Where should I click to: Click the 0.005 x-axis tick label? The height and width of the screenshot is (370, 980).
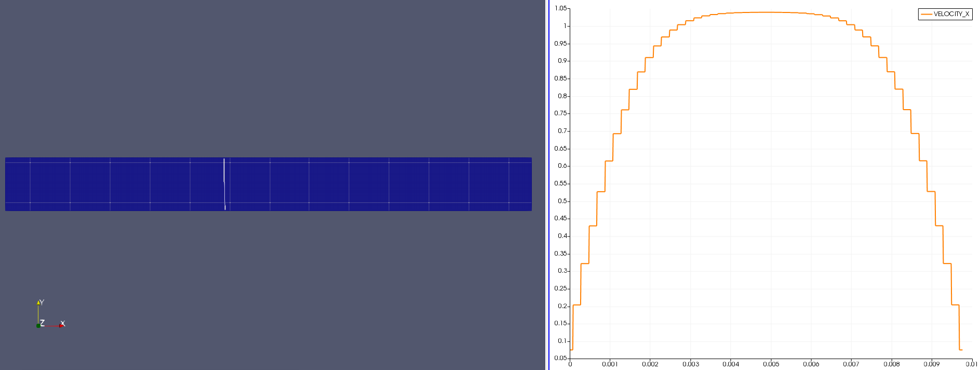(771, 364)
